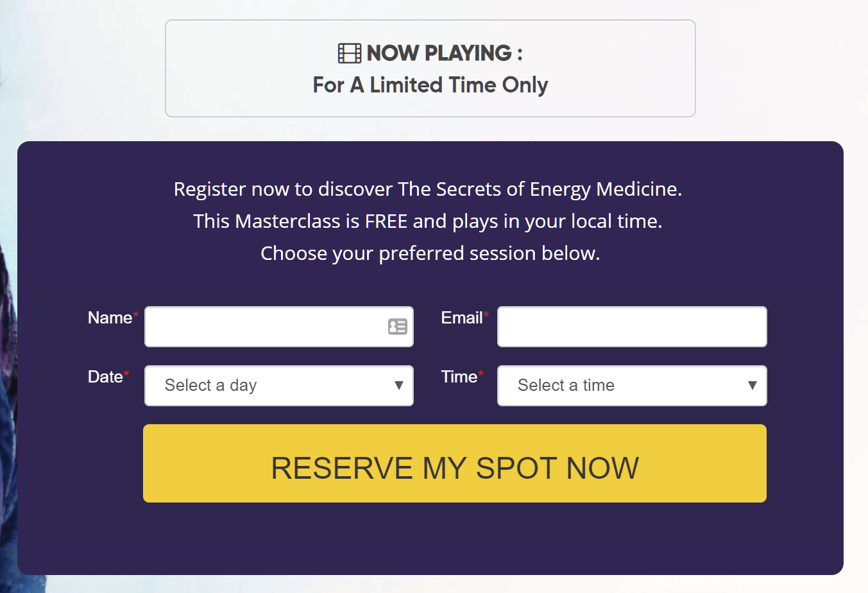Focus the Email text input field
868x593 pixels.
tap(632, 327)
